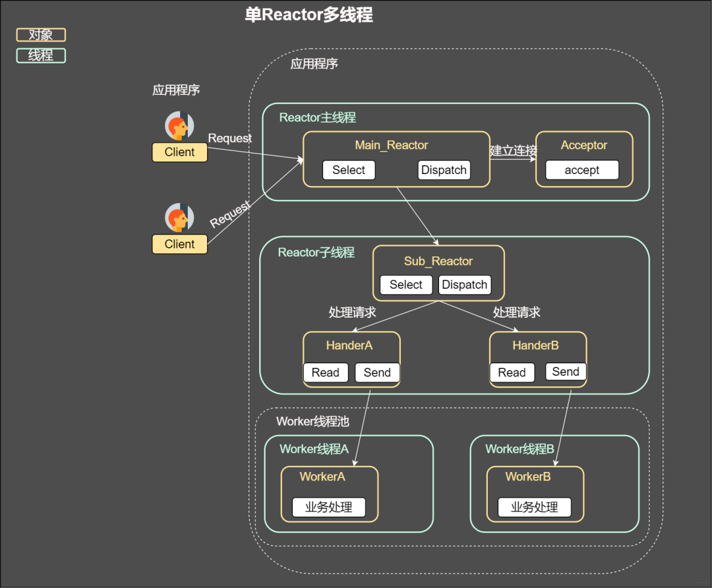Click 应用程序 label above the clients

click(176, 90)
